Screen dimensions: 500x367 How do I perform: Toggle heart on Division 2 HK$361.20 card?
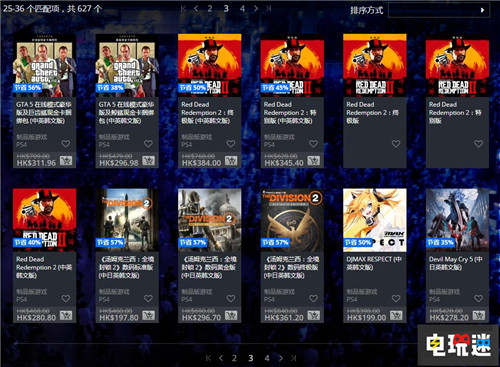313,298
